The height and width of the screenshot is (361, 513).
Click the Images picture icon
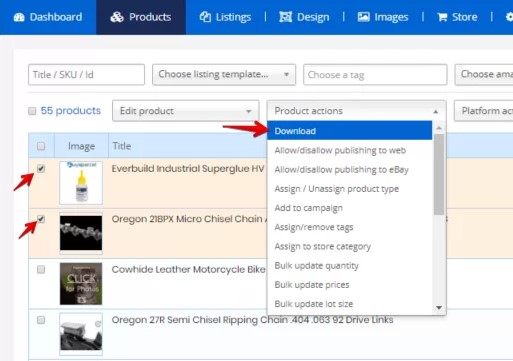click(x=363, y=17)
